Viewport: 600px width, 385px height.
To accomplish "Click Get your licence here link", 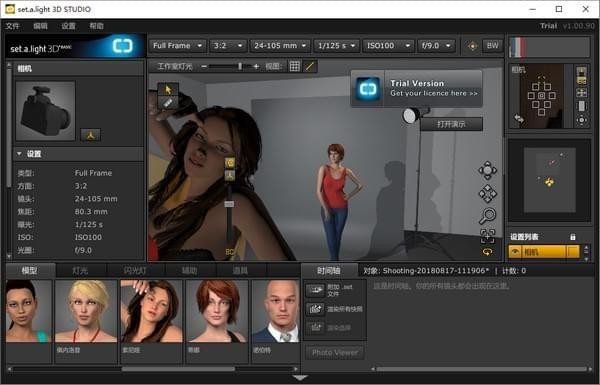I will tap(434, 93).
